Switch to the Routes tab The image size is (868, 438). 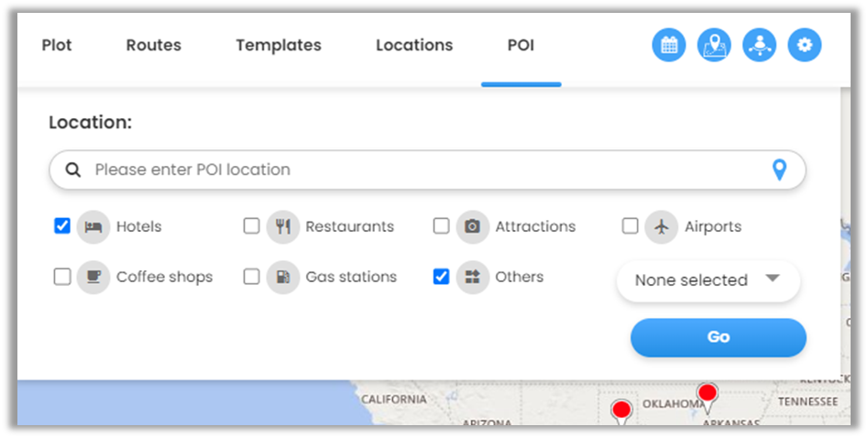click(154, 45)
